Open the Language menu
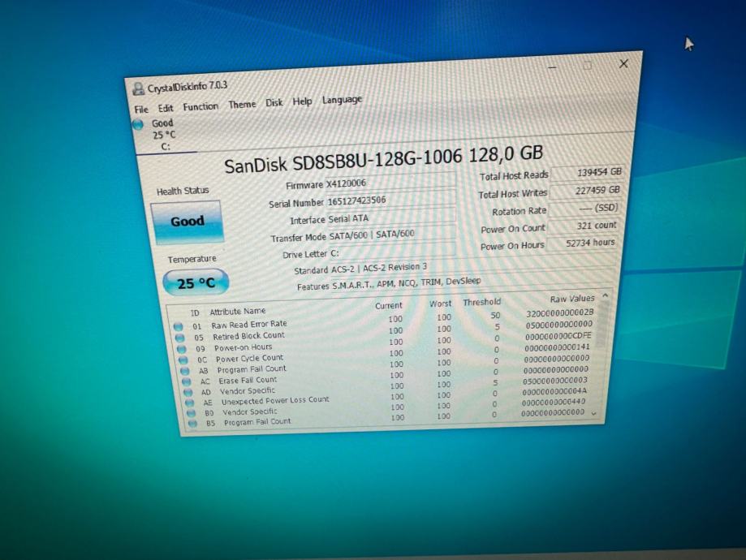746x560 pixels. coord(342,100)
